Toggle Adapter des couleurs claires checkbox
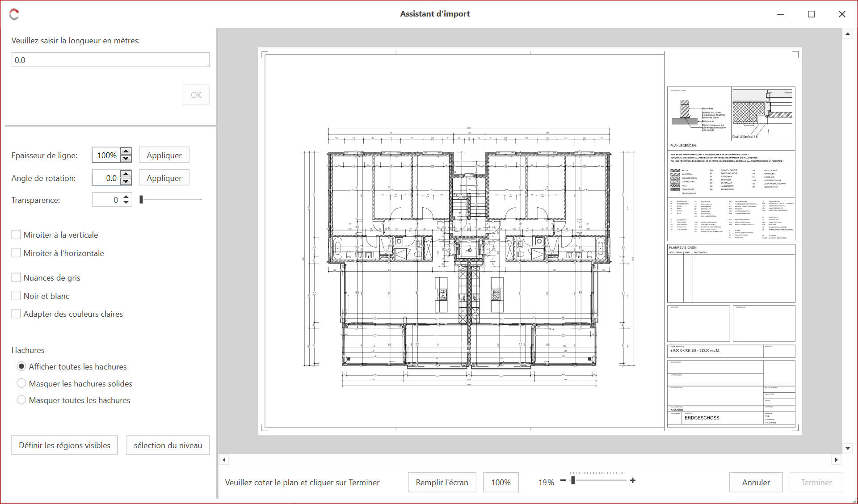The image size is (858, 504). click(16, 314)
